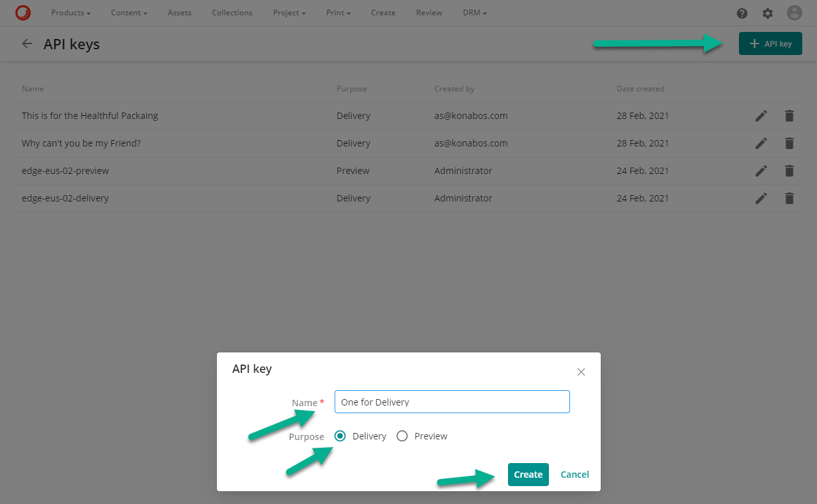Open the Collections page
This screenshot has height=504, width=817.
pos(232,13)
